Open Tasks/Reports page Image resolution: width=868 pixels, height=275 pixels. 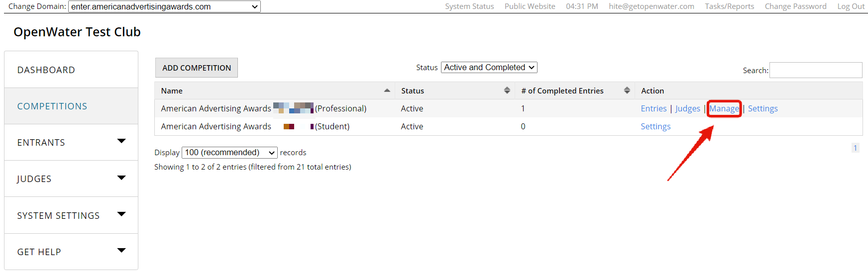pyautogui.click(x=729, y=6)
